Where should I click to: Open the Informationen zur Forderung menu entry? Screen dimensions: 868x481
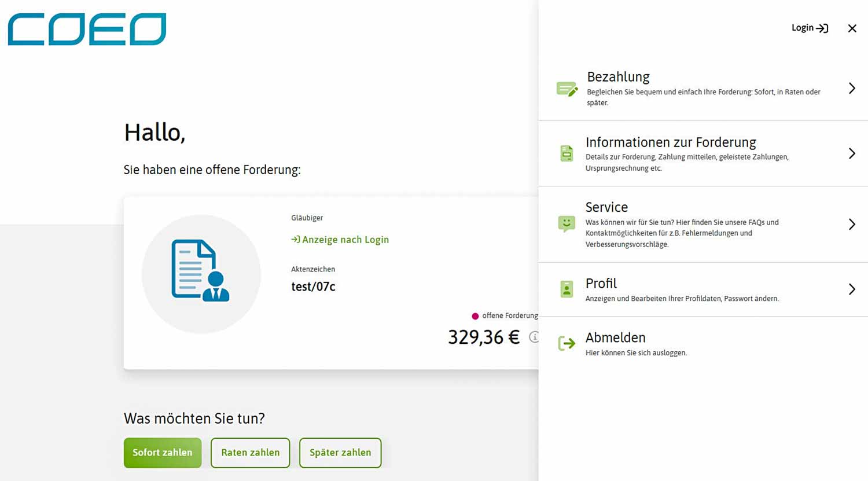click(703, 153)
